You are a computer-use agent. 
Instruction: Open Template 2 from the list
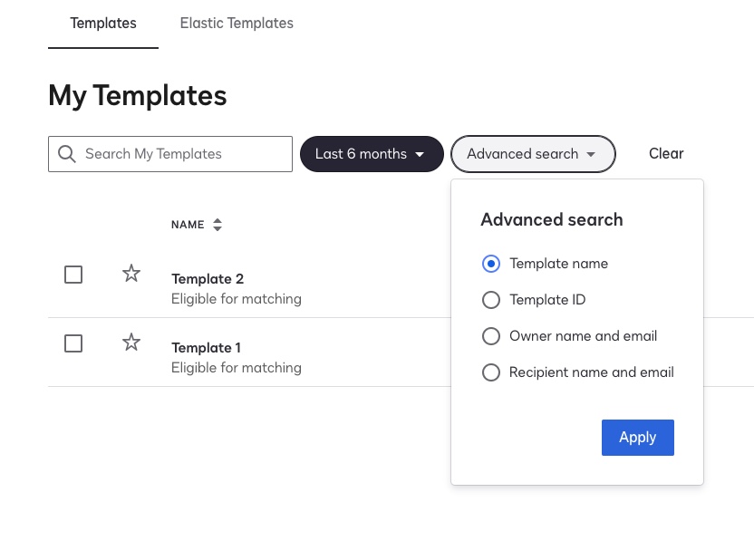208,279
